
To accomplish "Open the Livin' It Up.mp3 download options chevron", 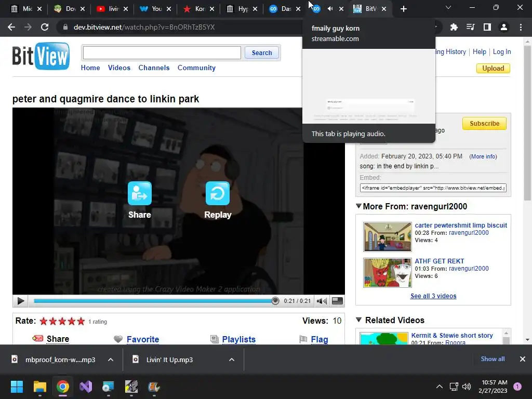I will click(232, 360).
